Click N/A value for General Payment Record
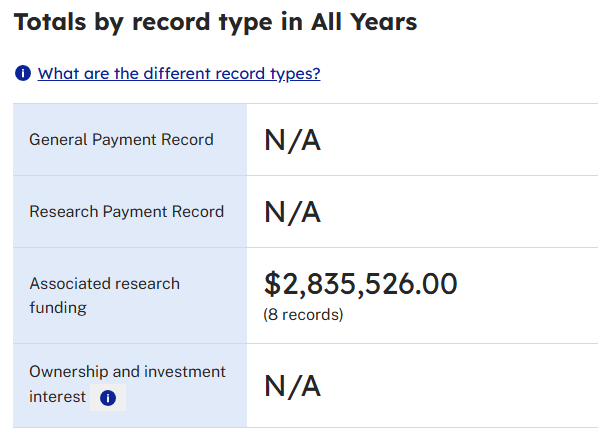Screen dimensions: 611x440 click(x=292, y=140)
